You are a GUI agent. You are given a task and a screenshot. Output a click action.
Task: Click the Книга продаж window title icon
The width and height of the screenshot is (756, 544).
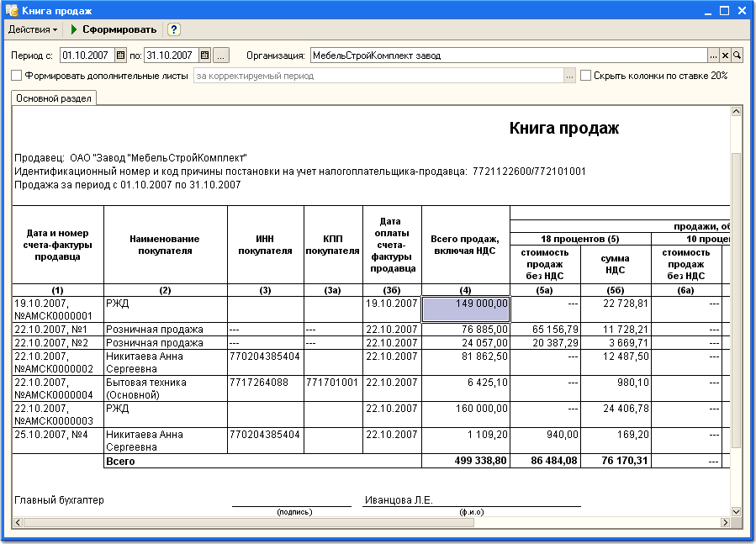12,10
